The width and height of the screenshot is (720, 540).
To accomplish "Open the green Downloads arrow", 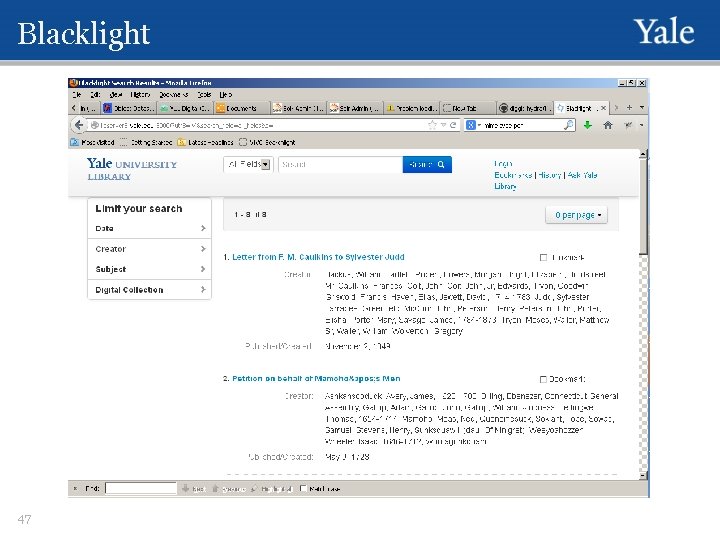I will tap(587, 125).
